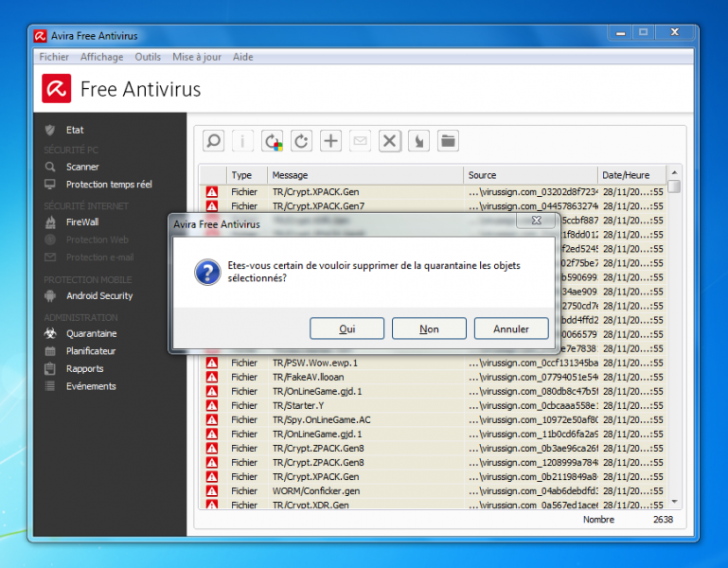Click the warning icon of TR/FakeAV.lloan row
The width and height of the screenshot is (728, 568).
click(212, 377)
